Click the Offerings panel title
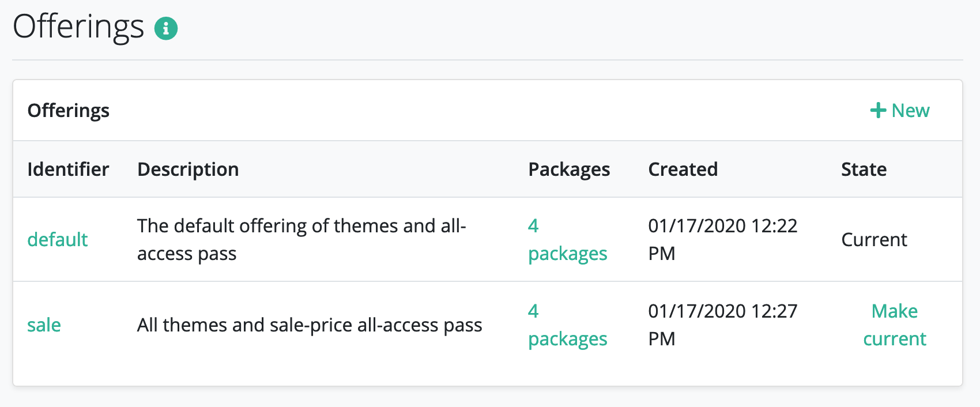980x407 pixels. click(69, 110)
